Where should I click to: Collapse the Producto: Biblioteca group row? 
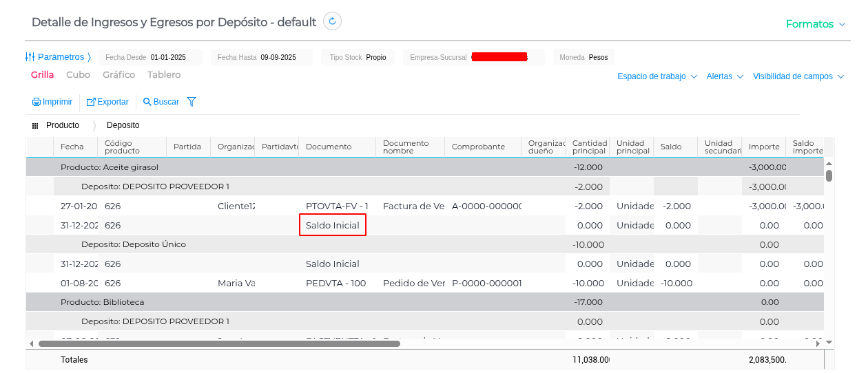pos(424,302)
